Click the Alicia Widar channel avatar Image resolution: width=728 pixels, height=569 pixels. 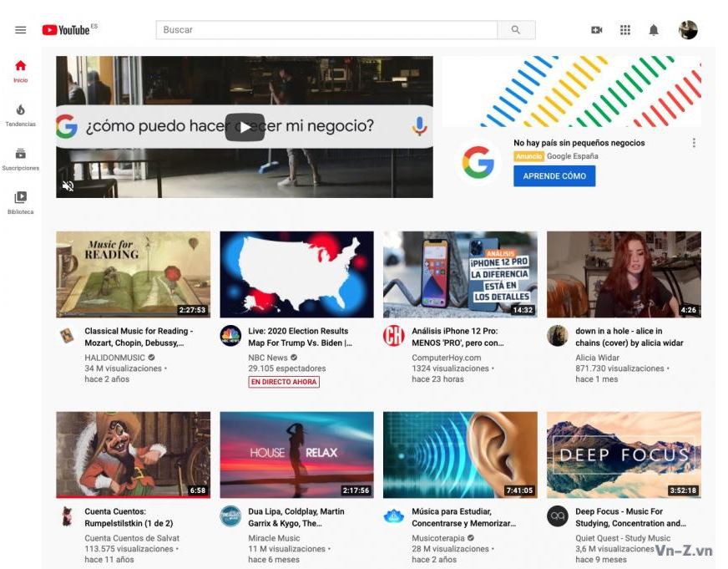point(558,336)
